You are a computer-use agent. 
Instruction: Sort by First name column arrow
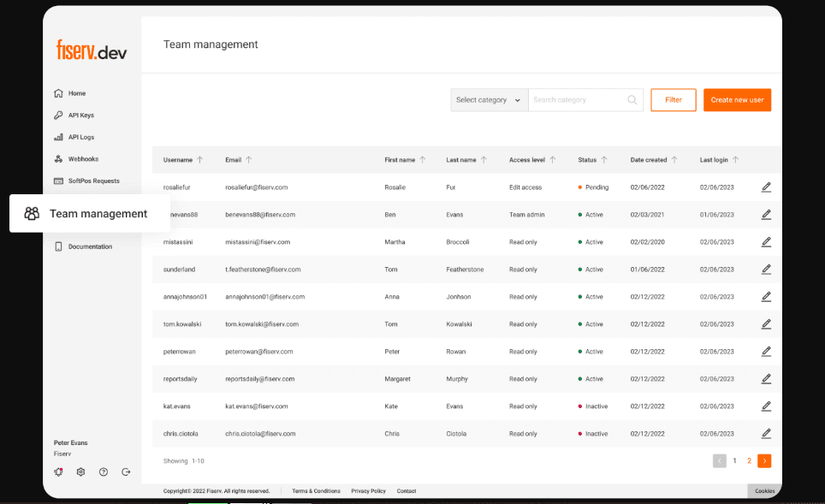[x=423, y=160]
